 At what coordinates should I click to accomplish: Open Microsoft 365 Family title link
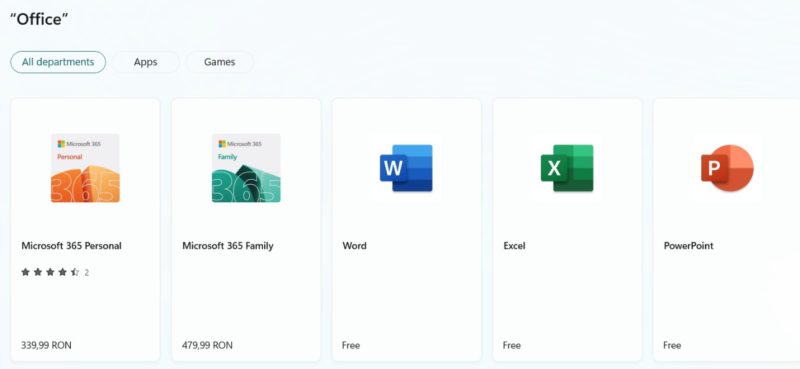[228, 246]
